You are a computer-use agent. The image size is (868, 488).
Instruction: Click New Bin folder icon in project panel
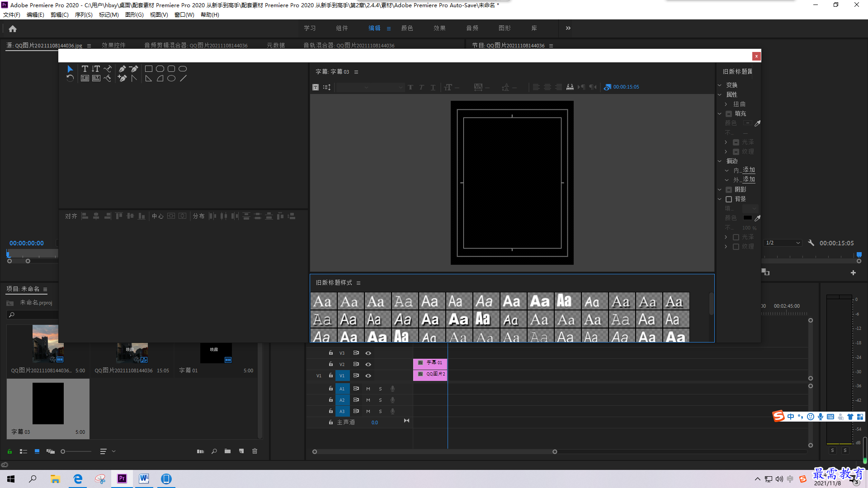click(227, 451)
